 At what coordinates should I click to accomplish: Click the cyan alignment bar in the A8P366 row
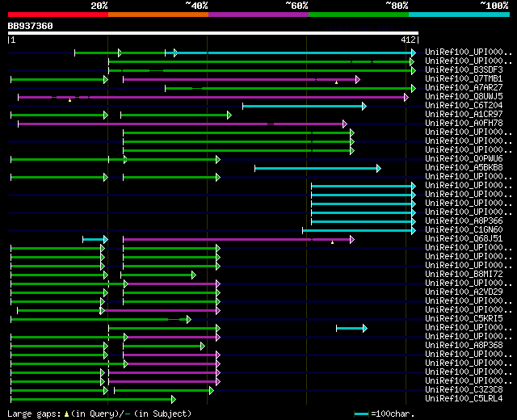pyautogui.click(x=364, y=221)
